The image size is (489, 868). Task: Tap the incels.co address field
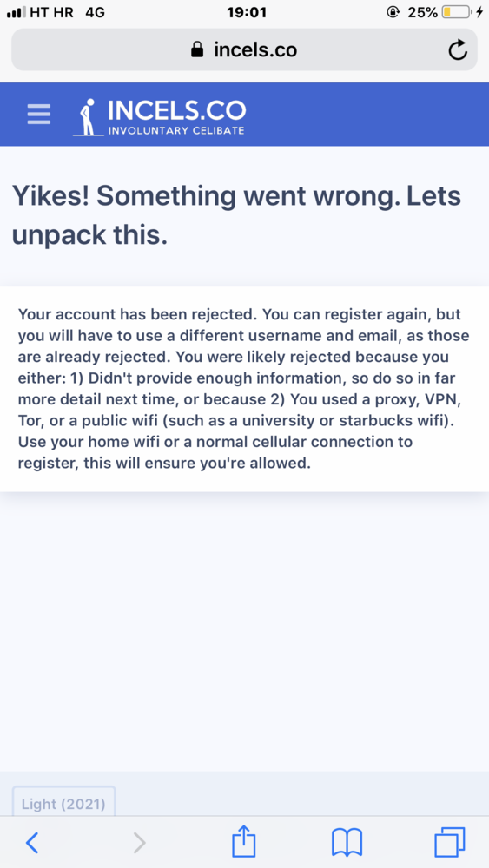(244, 49)
